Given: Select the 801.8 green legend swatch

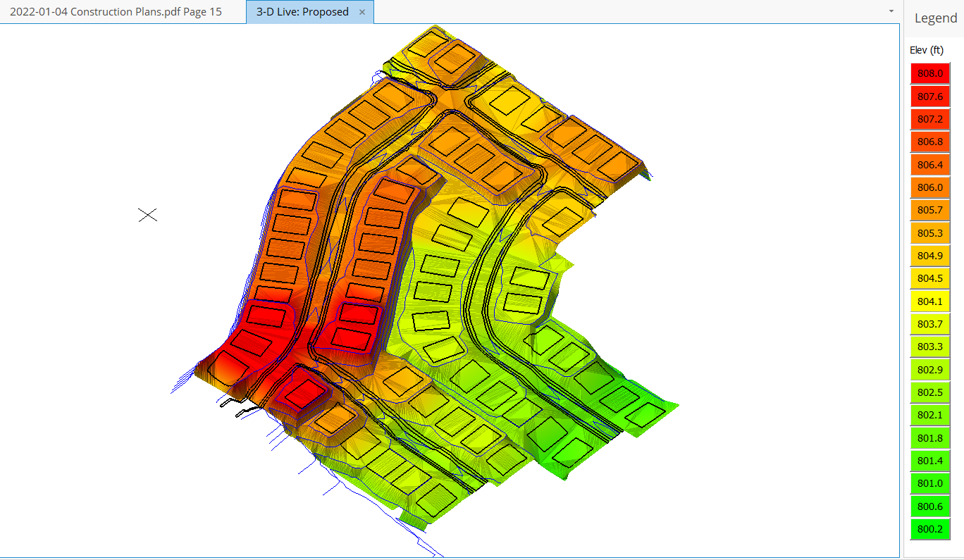Looking at the screenshot, I should point(930,438).
